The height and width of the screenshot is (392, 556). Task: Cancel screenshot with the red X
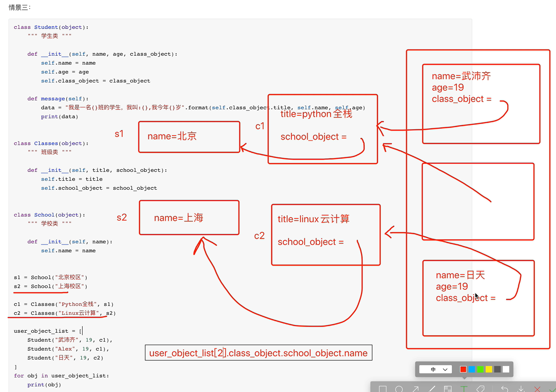537,389
